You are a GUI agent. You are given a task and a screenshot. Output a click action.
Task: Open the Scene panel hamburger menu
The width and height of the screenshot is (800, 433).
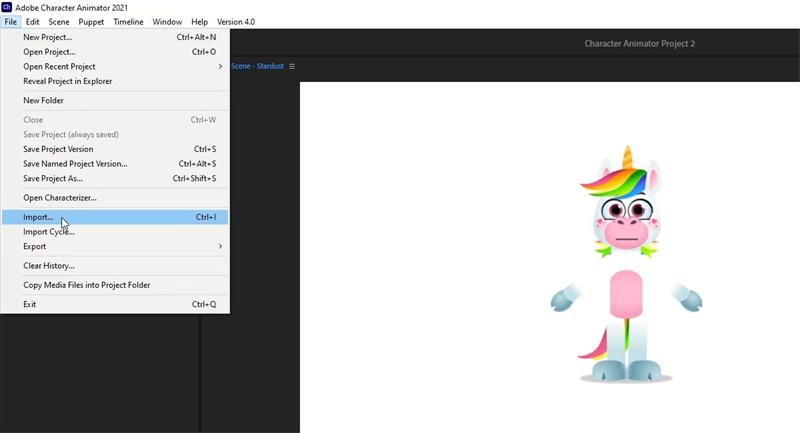pyautogui.click(x=292, y=67)
